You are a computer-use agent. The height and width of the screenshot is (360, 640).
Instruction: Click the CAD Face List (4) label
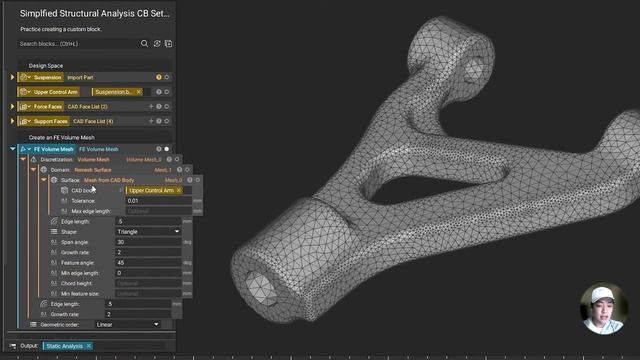tap(93, 121)
